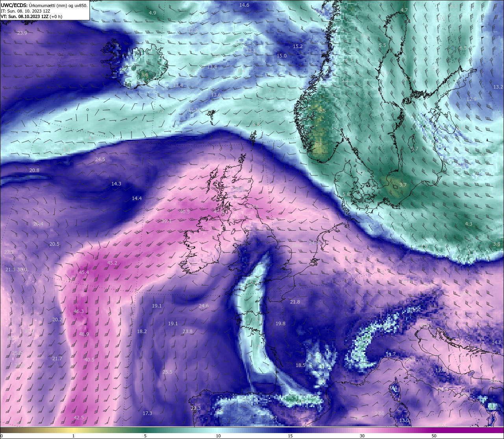Click the map value '4.7' over northern Scandinavia

(x=404, y=10)
